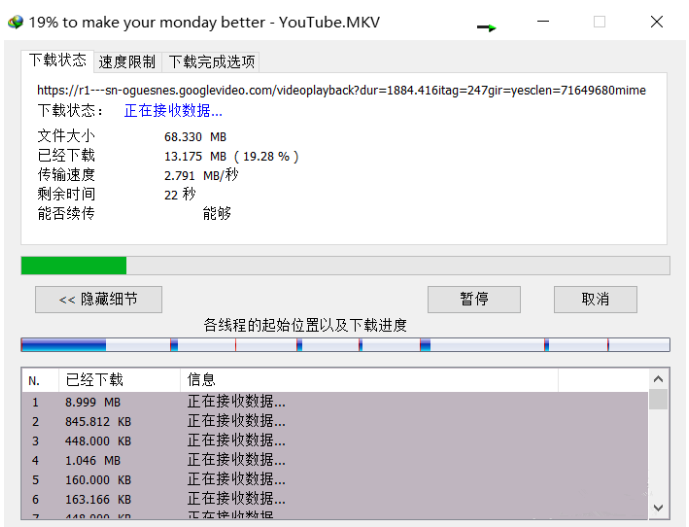Select the 下载状态 tab
The height and width of the screenshot is (527, 689).
[x=58, y=60]
